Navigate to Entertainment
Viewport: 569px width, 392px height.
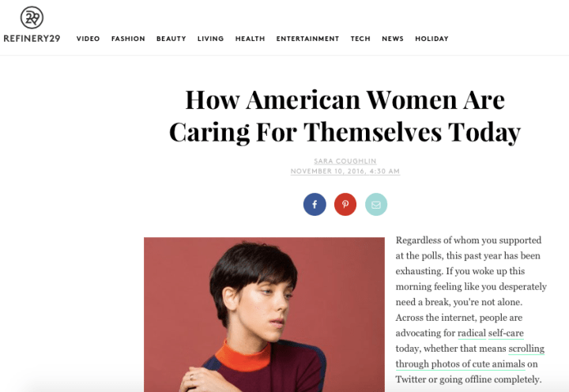point(307,39)
